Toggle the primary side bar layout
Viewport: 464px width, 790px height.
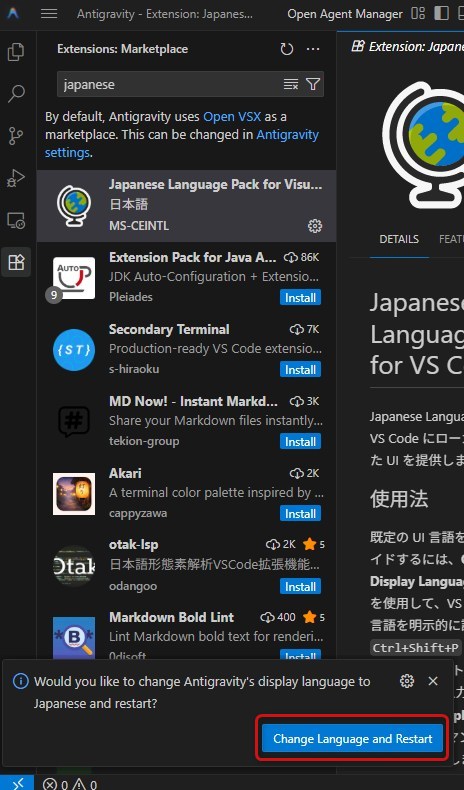441,14
